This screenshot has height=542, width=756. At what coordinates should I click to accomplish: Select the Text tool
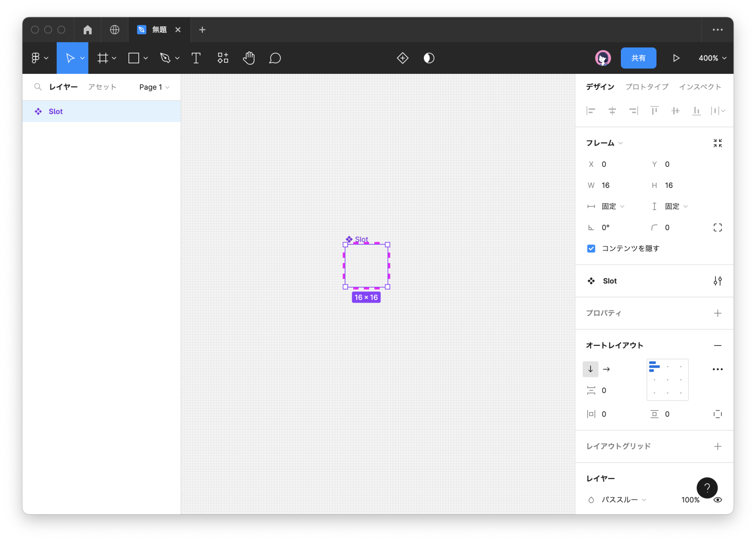[196, 58]
